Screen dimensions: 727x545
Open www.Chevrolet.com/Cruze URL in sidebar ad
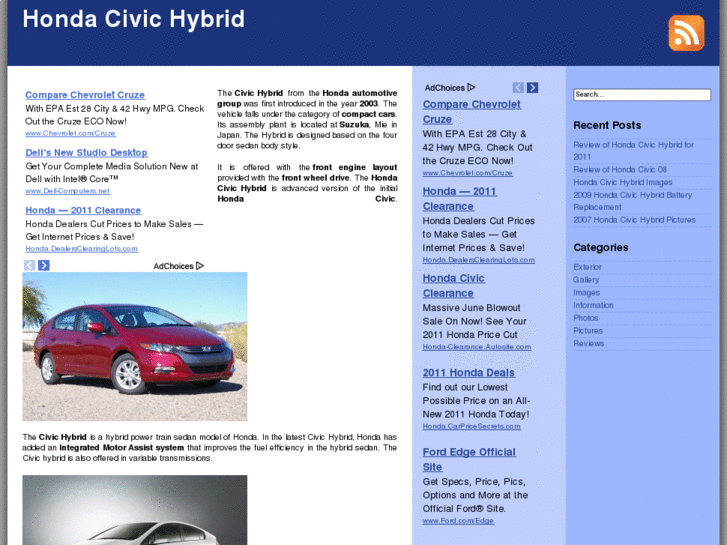(x=467, y=173)
